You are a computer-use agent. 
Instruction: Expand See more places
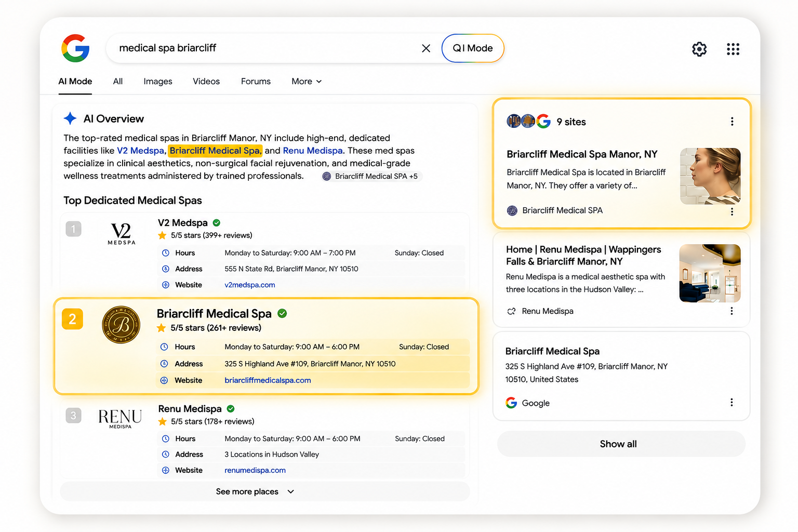tap(265, 491)
